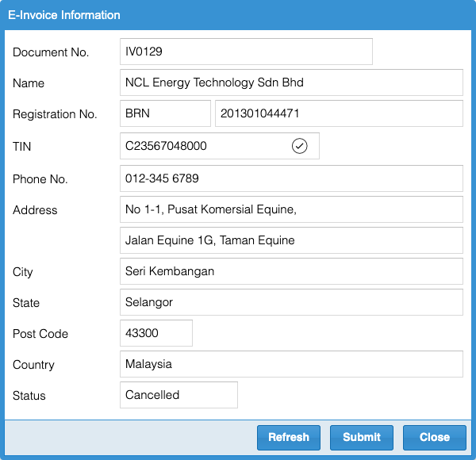Focus the Document No. field IV0129
The image size is (476, 460).
tap(246, 52)
